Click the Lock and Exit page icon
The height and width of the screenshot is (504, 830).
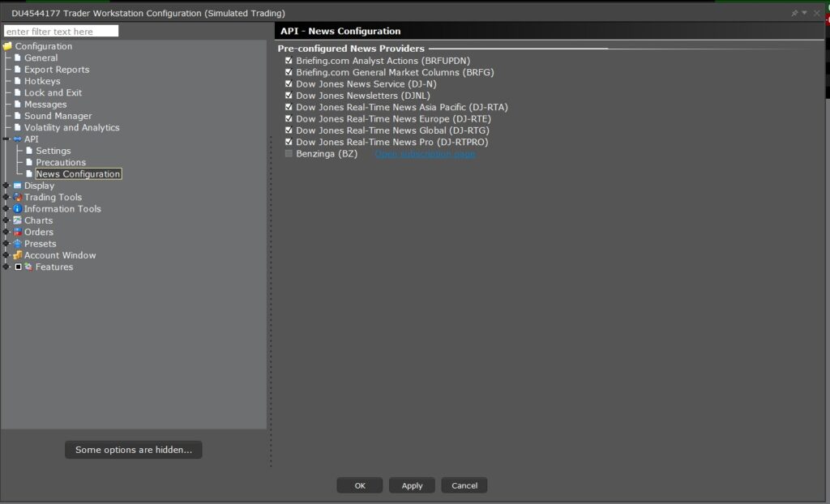click(18, 92)
